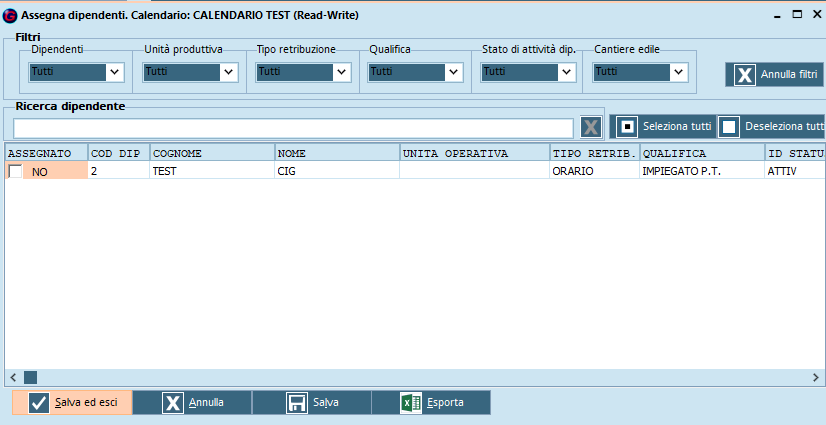Click the Annulla button at bottom

pyautogui.click(x=192, y=403)
